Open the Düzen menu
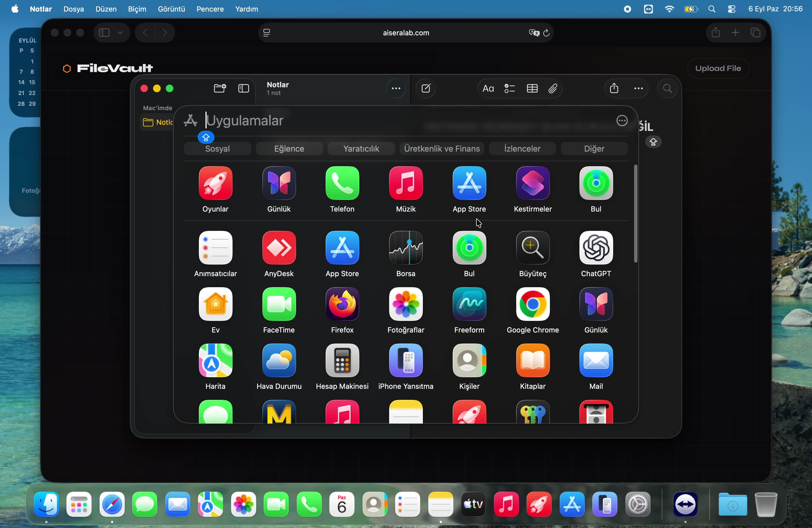The width and height of the screenshot is (812, 528). pos(106,9)
